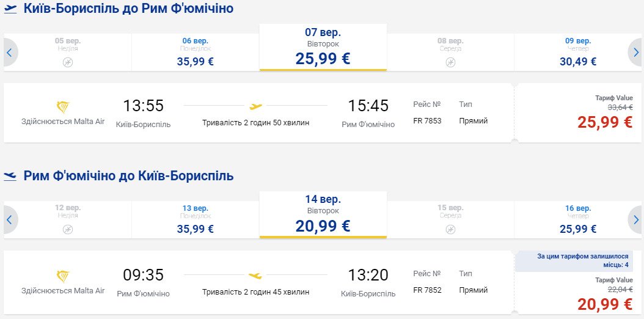Viewport: 644px width, 319px height.
Task: Show earlier return dates with left arrow
Action: (9, 219)
